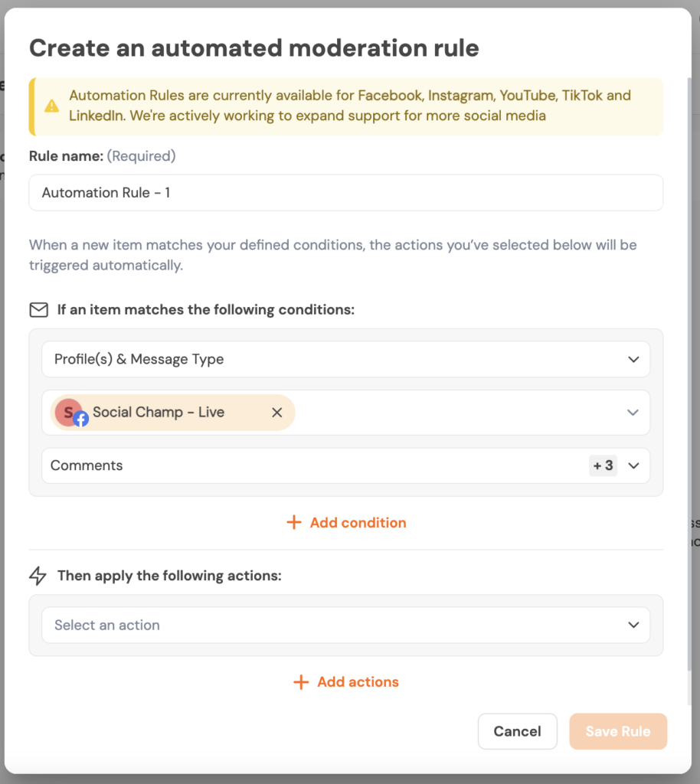Expand the profile selector chevron

click(x=633, y=413)
